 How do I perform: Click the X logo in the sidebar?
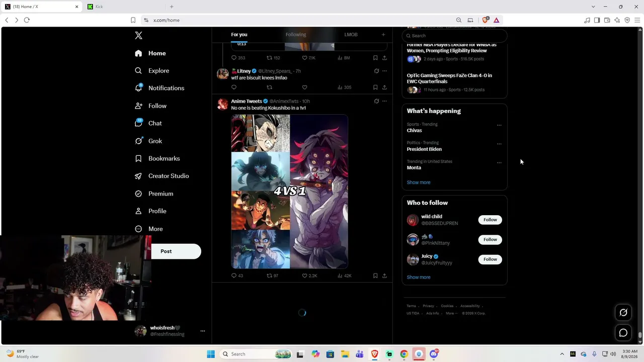click(x=139, y=35)
